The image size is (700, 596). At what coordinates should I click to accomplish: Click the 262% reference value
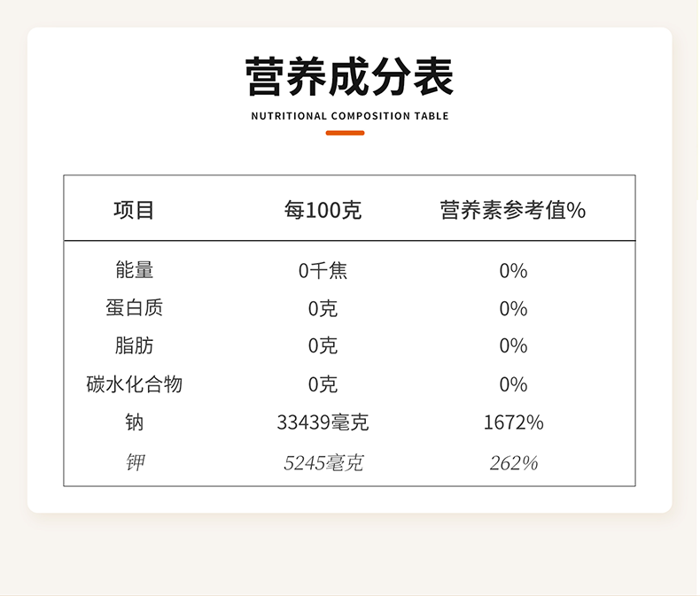click(x=513, y=463)
